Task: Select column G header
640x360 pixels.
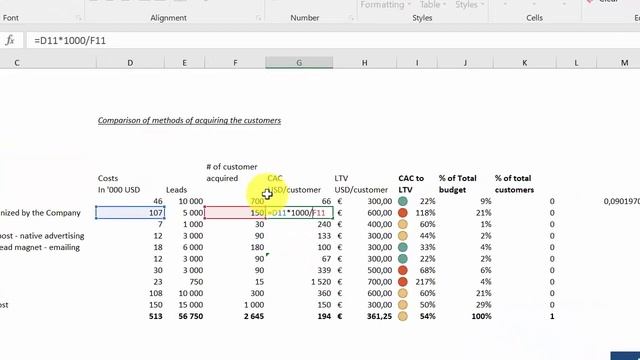Action: (299, 62)
